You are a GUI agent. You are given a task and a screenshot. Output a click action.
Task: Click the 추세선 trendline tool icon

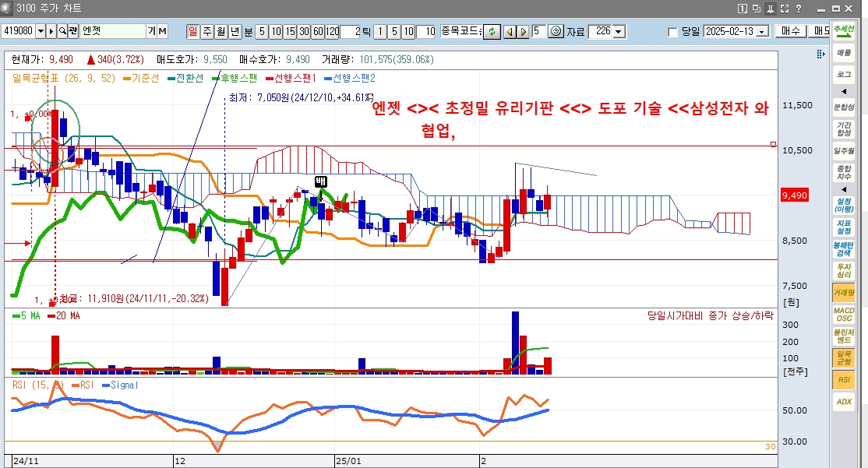click(x=844, y=31)
